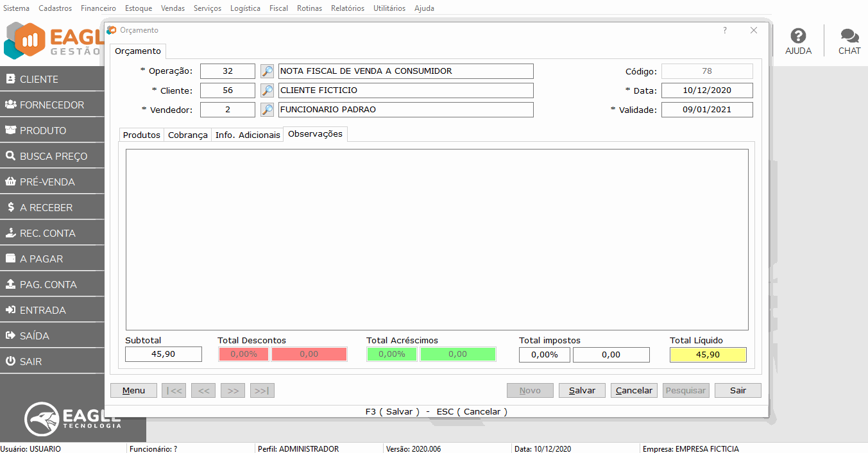Viewport: 868px width, 453px height.
Task: Click the Salvar button
Action: [582, 390]
